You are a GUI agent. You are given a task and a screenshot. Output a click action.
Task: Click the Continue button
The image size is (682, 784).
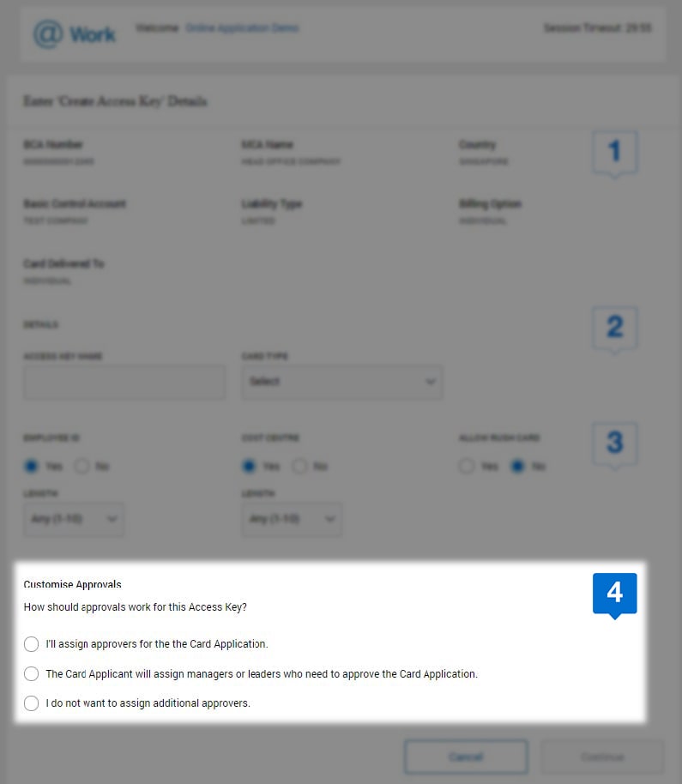(x=602, y=757)
